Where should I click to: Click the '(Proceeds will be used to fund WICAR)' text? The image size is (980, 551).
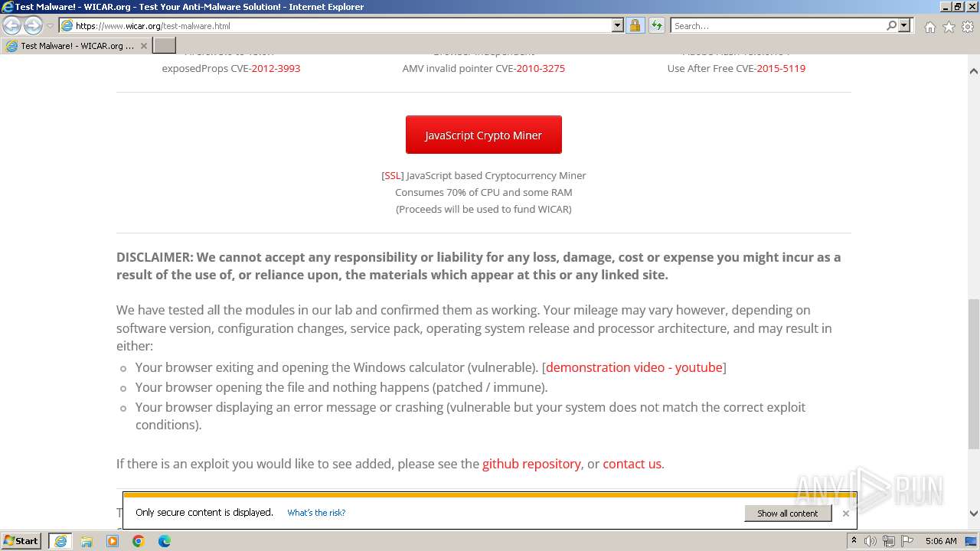(484, 209)
